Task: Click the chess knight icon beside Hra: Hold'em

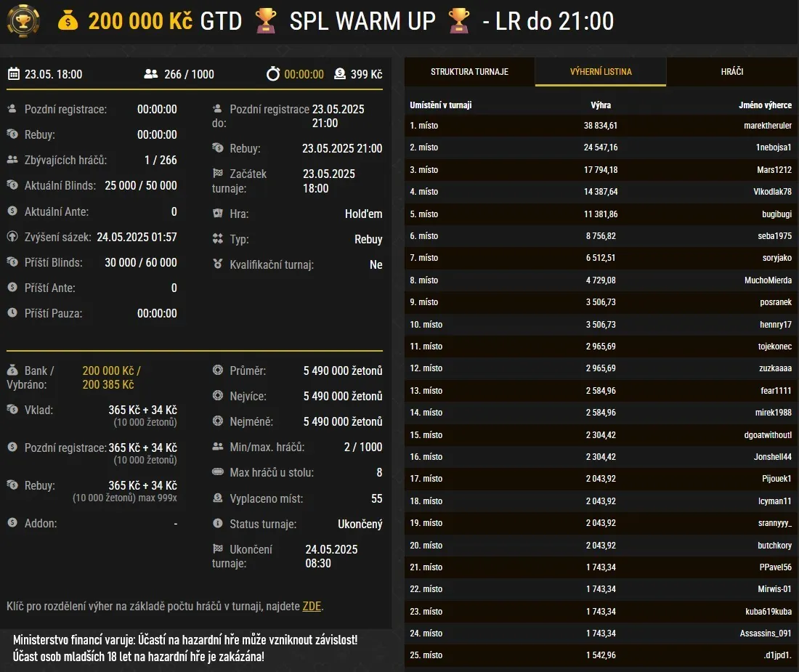Action: [216, 213]
